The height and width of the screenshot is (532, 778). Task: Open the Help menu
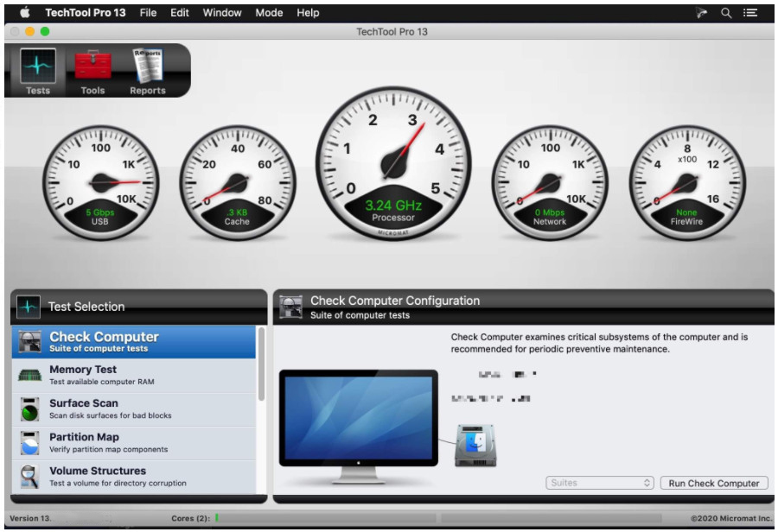(308, 13)
